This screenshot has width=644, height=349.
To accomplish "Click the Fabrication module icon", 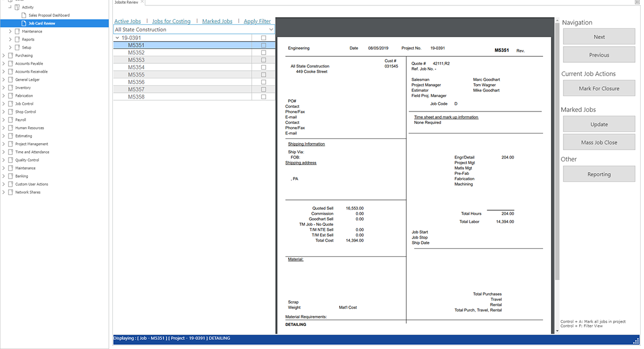I will (x=11, y=96).
